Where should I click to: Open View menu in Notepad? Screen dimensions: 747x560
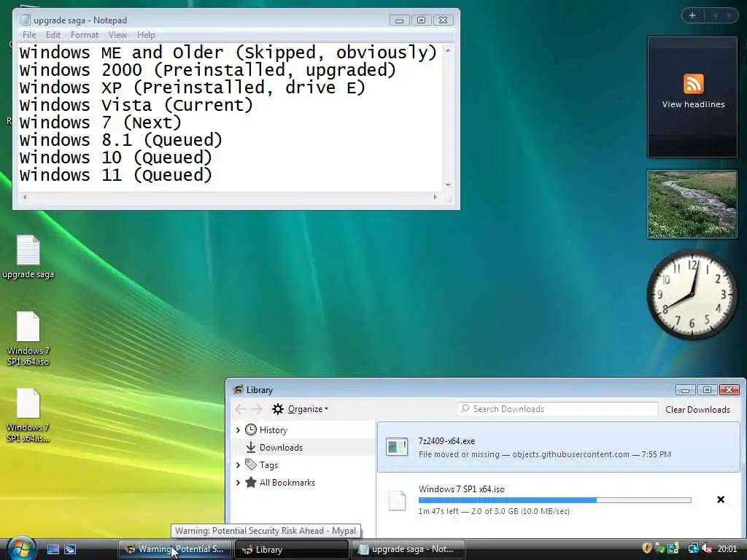(x=117, y=35)
